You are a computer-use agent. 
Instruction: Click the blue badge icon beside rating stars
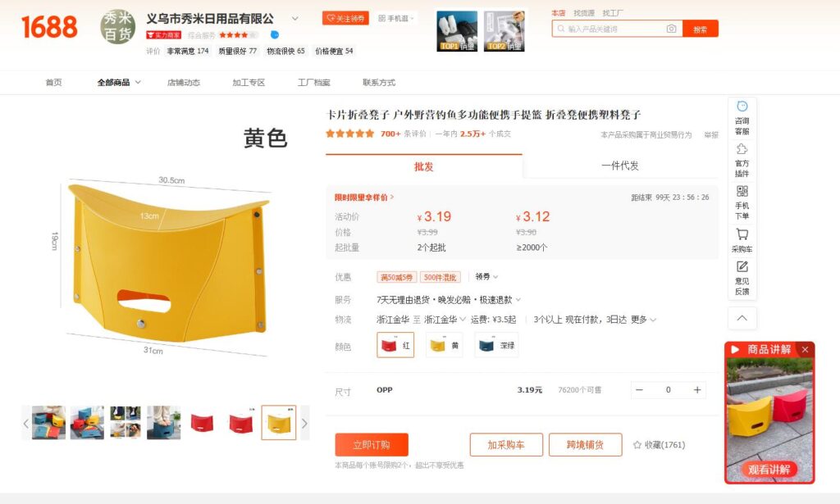pyautogui.click(x=275, y=34)
